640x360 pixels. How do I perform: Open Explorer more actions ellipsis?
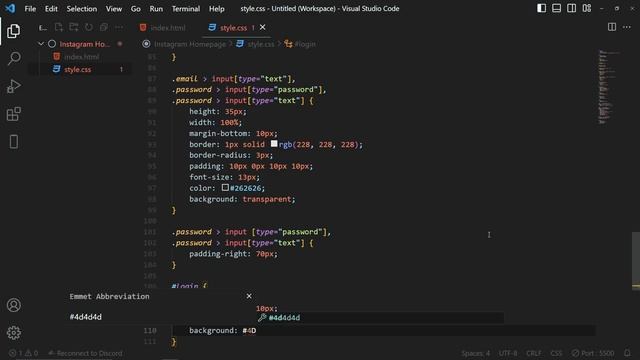(x=119, y=27)
